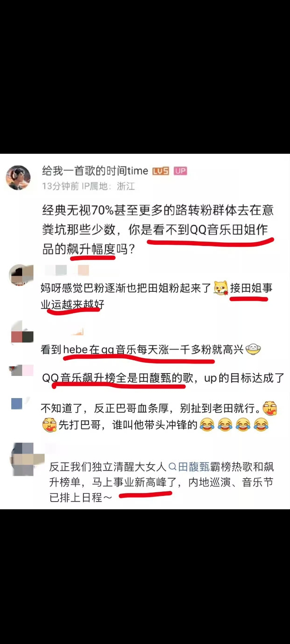Tap the kissing emoji after 老田就行

(269, 409)
